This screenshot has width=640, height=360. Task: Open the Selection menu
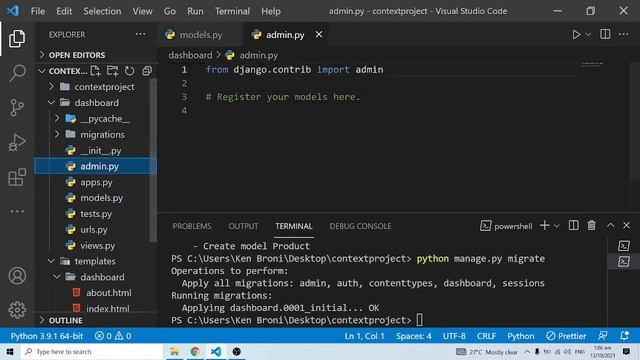pyautogui.click(x=102, y=11)
